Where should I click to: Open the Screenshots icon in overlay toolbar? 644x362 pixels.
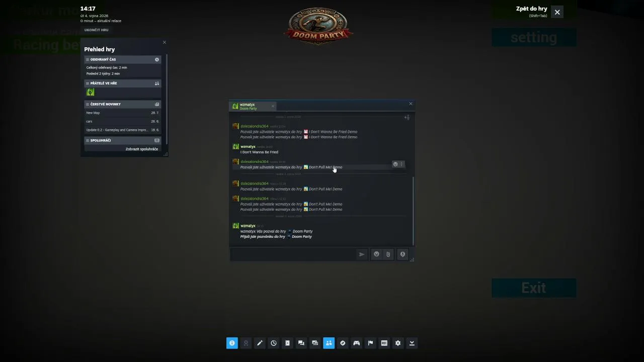315,343
